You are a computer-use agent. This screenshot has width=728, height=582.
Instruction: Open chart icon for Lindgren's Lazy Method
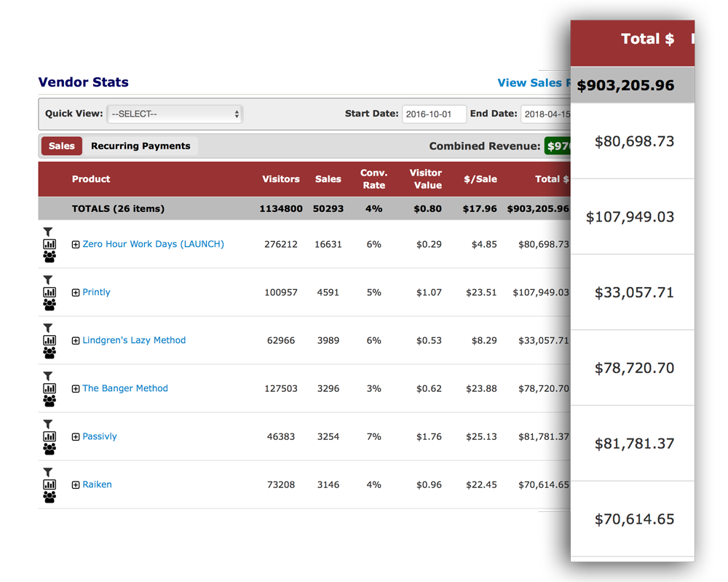pyautogui.click(x=50, y=340)
